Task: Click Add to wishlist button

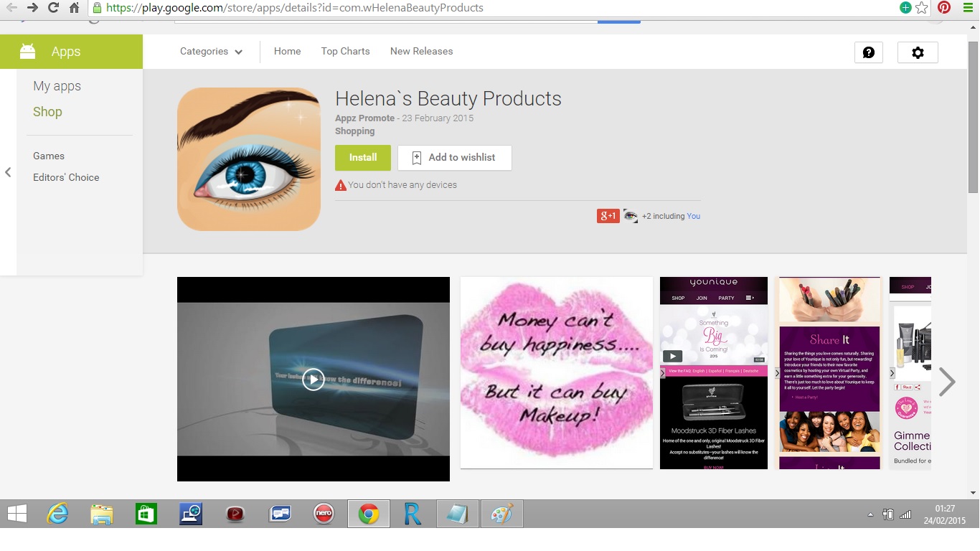Action: (455, 158)
